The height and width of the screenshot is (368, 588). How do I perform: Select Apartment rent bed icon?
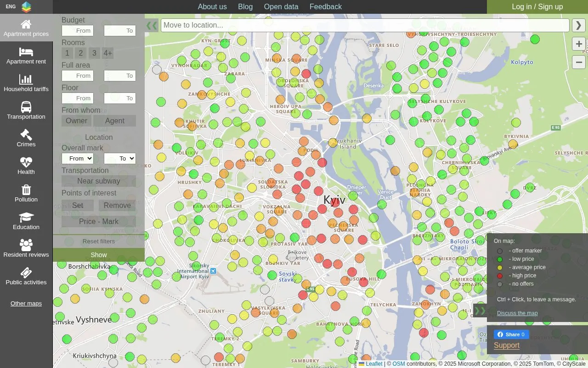click(26, 52)
